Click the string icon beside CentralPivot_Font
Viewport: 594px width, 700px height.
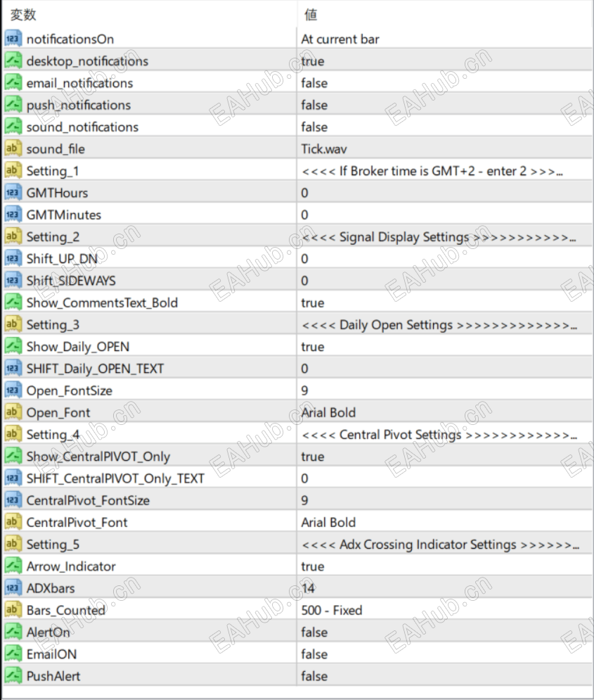coord(13,522)
